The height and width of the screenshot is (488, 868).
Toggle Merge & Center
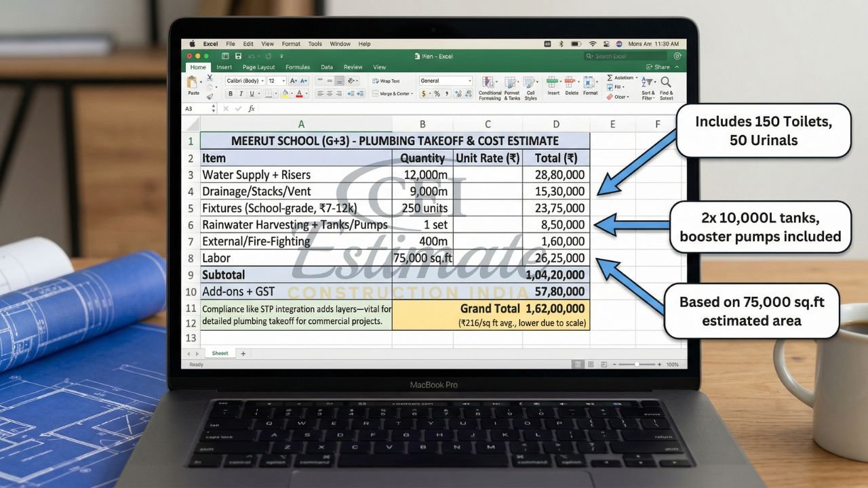click(x=392, y=94)
